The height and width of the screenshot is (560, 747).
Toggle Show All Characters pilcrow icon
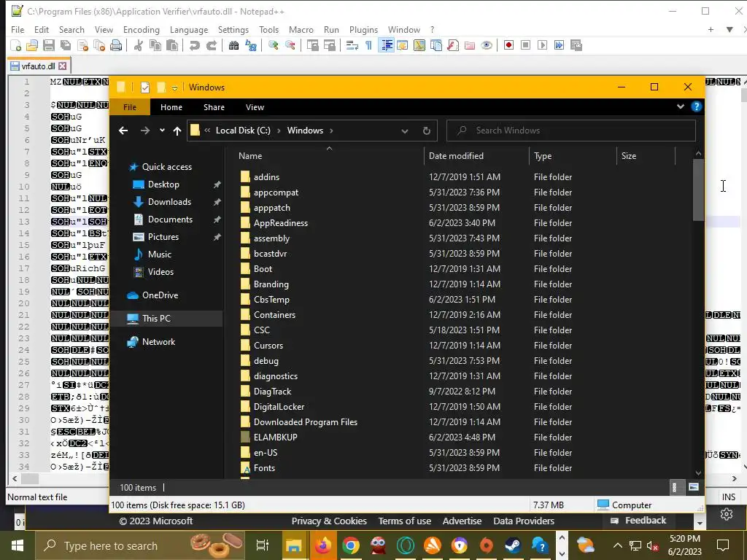368,45
